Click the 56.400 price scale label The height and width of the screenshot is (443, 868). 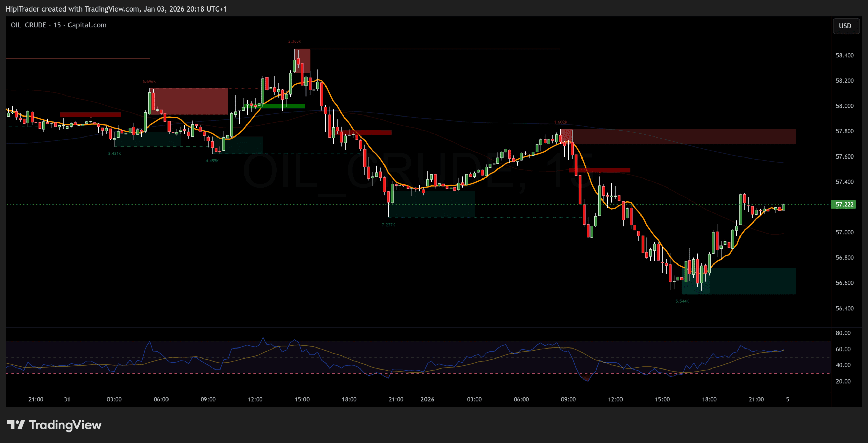click(x=845, y=308)
